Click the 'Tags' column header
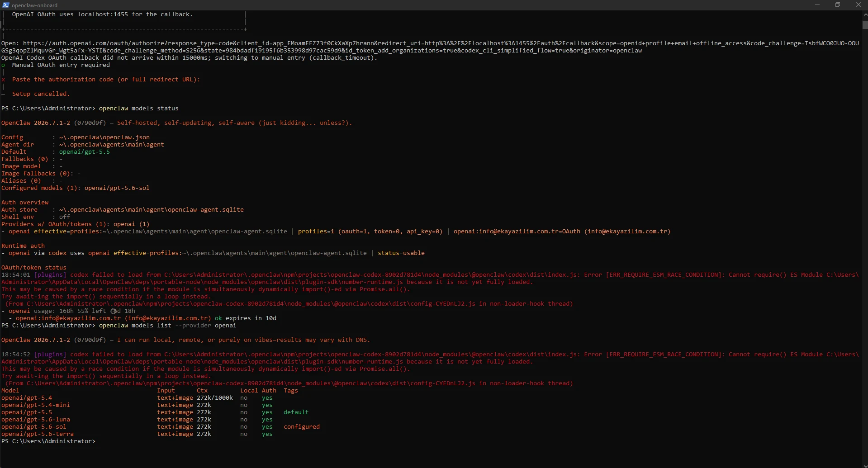 pyautogui.click(x=291, y=391)
